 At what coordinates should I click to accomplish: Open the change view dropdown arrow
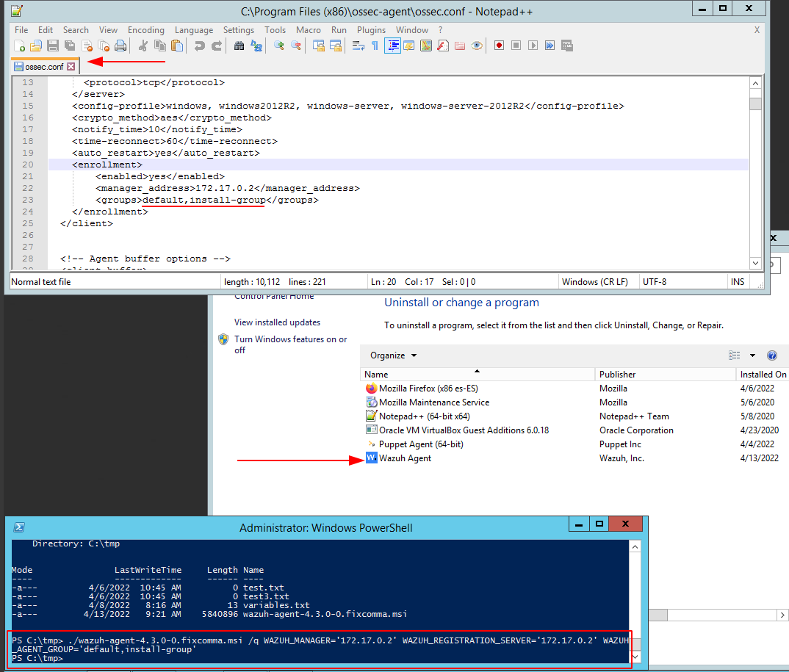pos(752,355)
